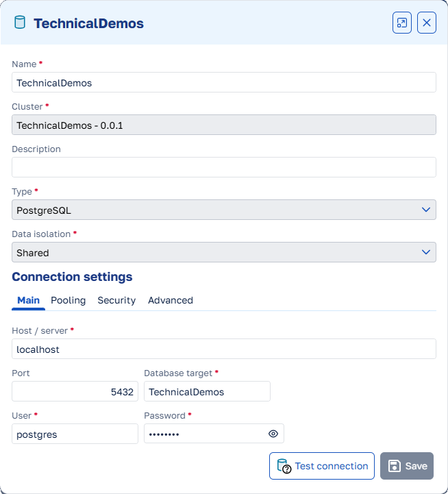Click the database cylinder icon in header
The width and height of the screenshot is (448, 494).
pos(20,23)
